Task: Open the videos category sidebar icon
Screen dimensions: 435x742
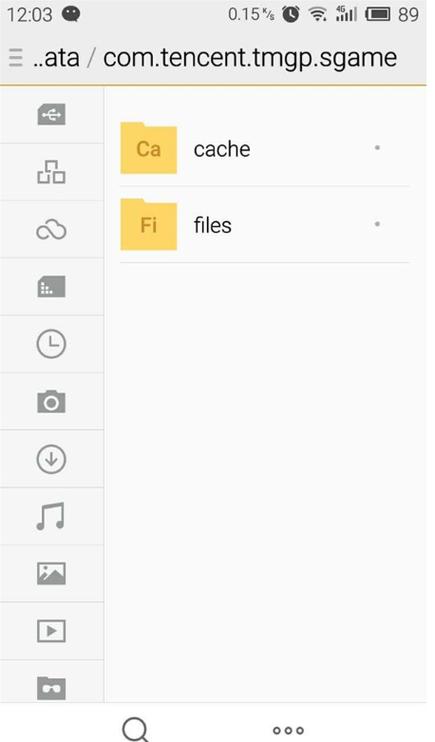Action: click(x=51, y=631)
